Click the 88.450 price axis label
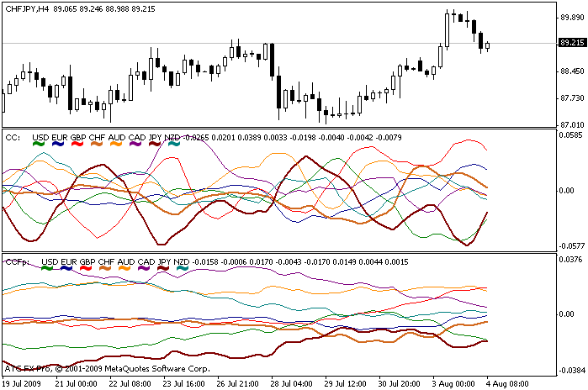 (572, 71)
